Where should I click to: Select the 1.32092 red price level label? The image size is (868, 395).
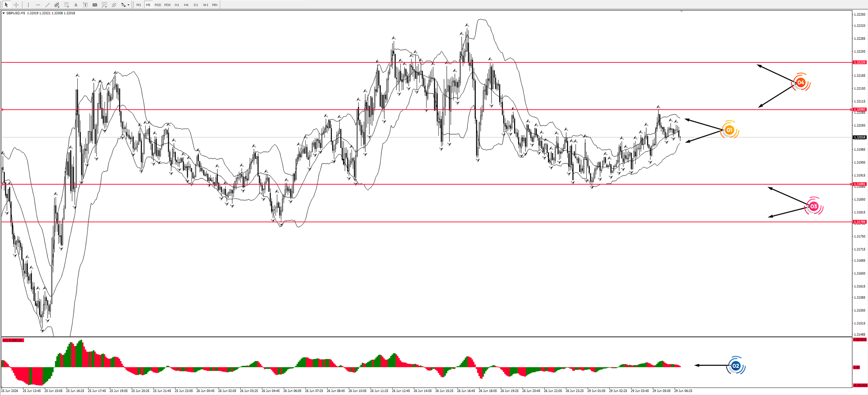pos(860,109)
